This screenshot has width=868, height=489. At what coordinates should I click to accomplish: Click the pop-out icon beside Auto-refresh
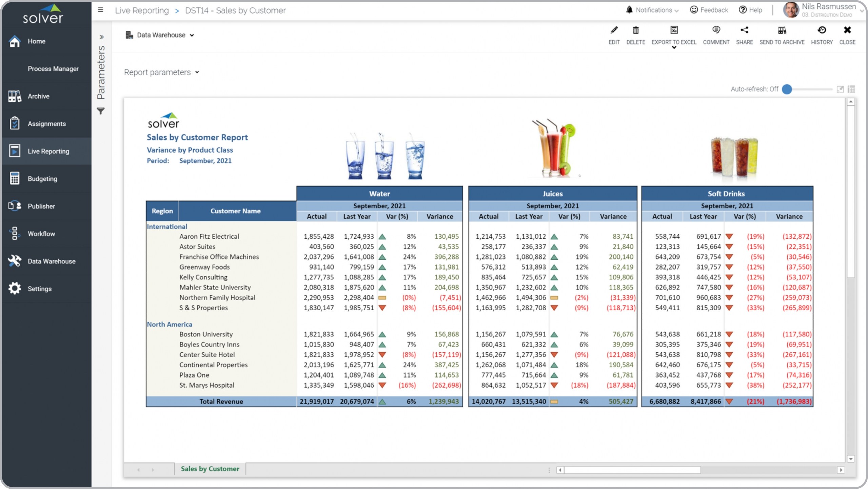click(840, 89)
